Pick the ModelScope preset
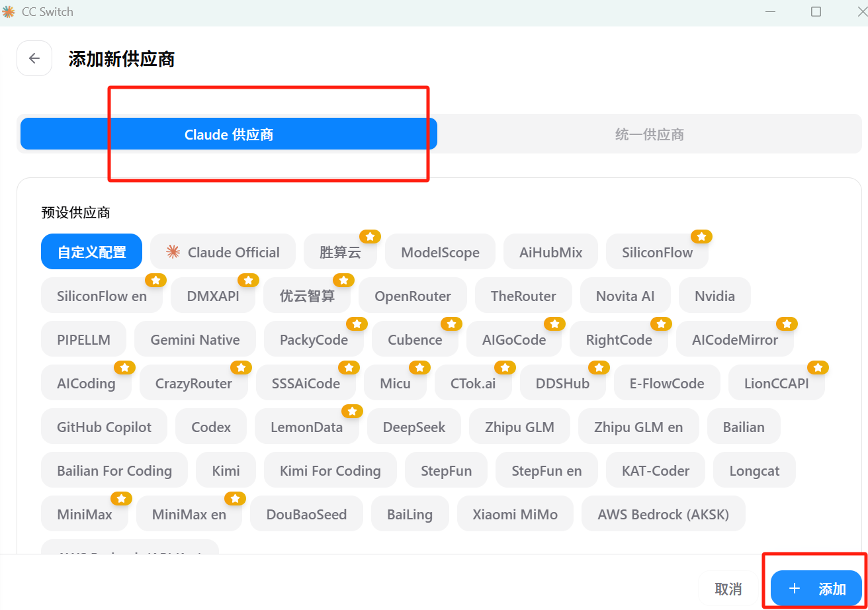Image resolution: width=868 pixels, height=610 pixels. [440, 252]
